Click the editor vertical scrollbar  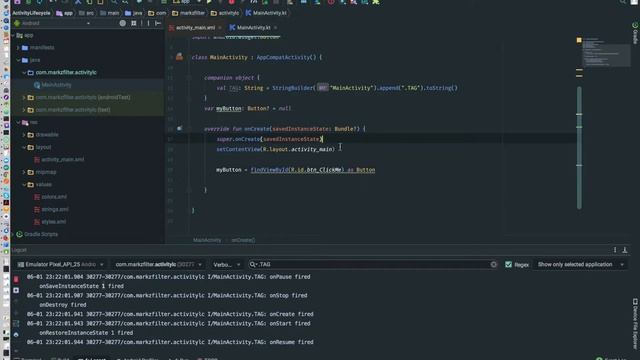click(x=579, y=147)
